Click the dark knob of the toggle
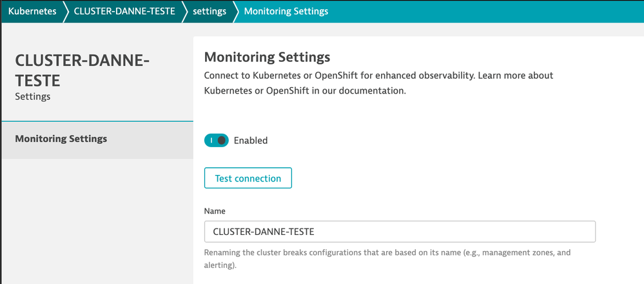 point(222,140)
